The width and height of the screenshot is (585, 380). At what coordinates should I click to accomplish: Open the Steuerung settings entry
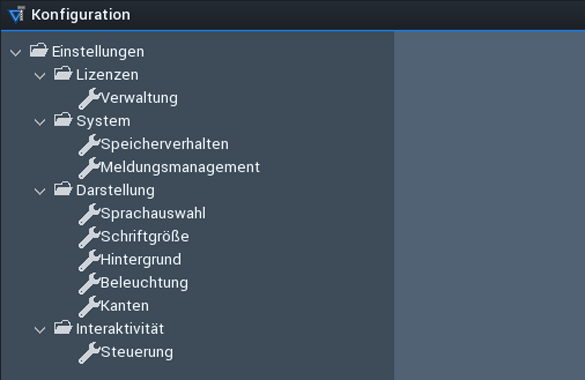137,352
